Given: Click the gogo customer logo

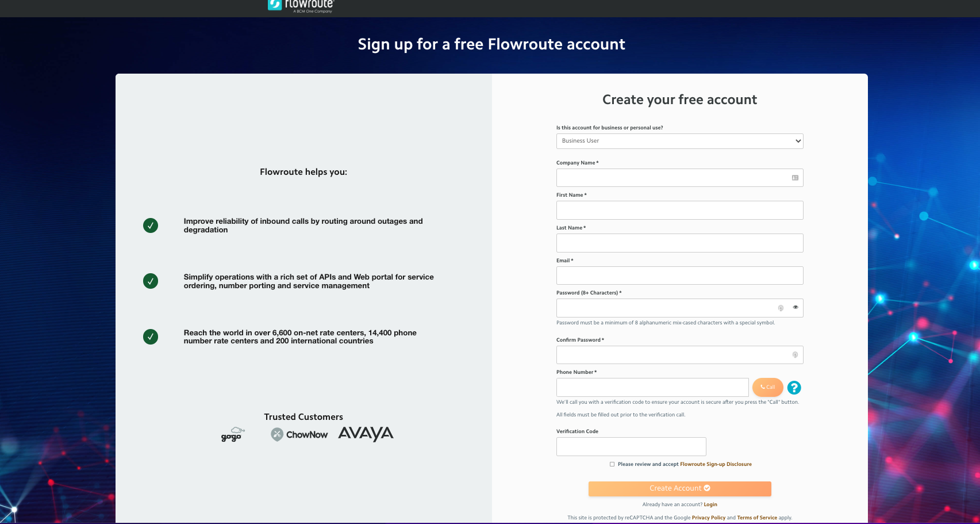Looking at the screenshot, I should click(x=232, y=434).
